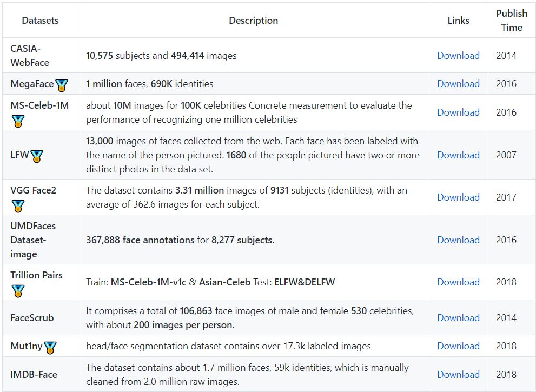The height and width of the screenshot is (392, 536).
Task: Click the Datasets column header
Action: [41, 20]
